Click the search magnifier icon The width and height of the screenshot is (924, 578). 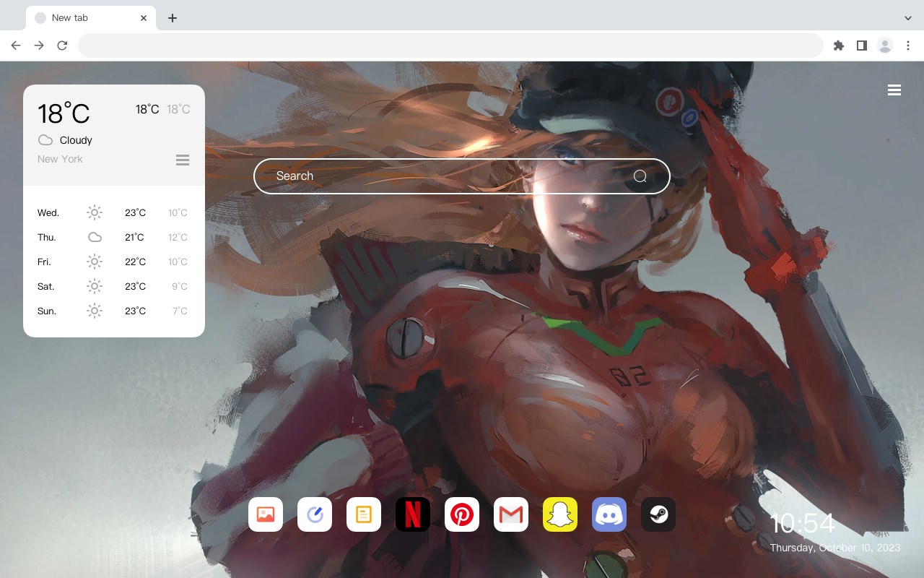pyautogui.click(x=640, y=176)
